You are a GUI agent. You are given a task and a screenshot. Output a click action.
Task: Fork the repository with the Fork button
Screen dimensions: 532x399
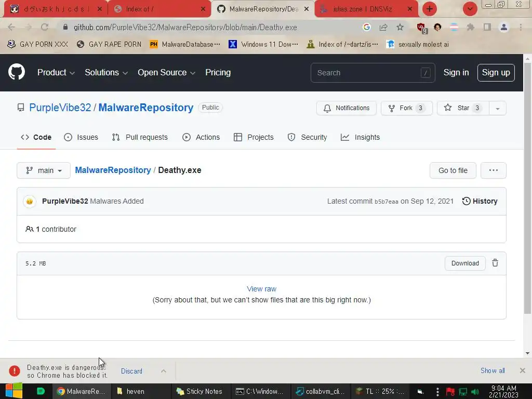(406, 108)
